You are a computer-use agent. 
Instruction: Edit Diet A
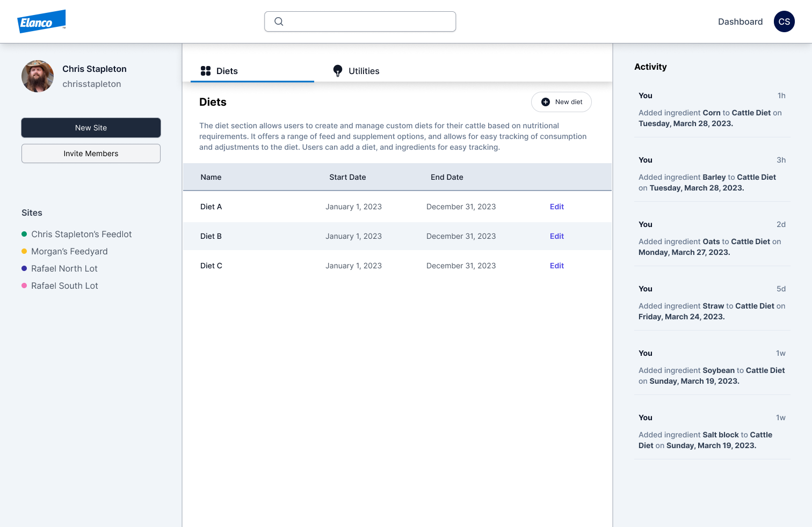coord(556,207)
